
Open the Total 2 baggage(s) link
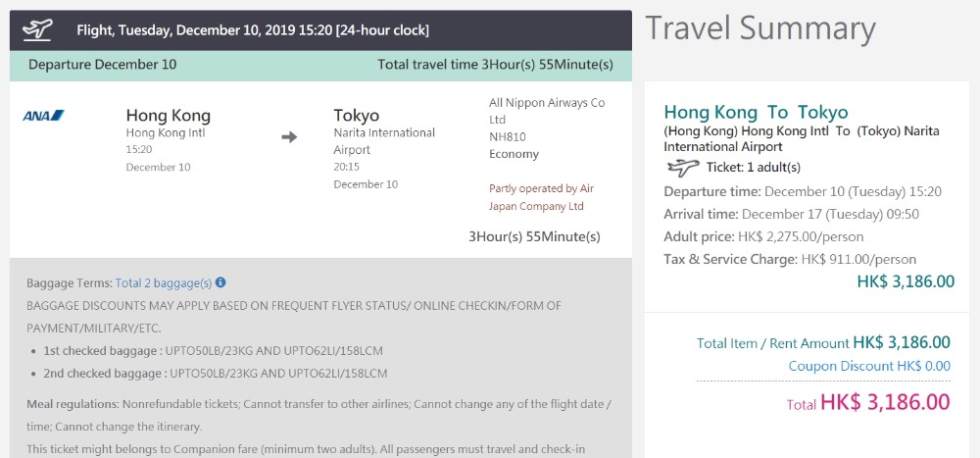click(x=164, y=283)
